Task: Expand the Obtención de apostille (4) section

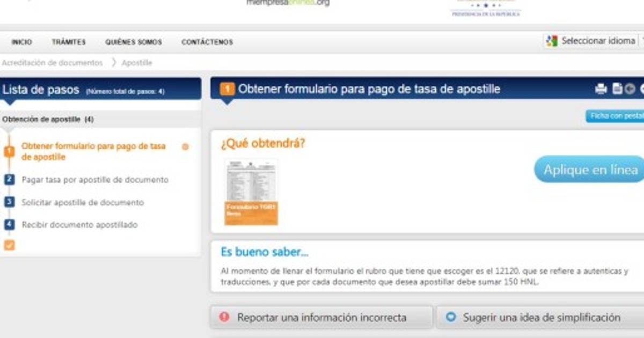Action: (x=48, y=119)
